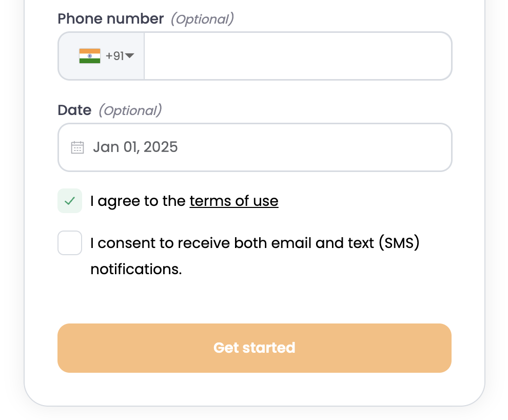Click "(Optional)" beside Phone number
This screenshot has height=420, width=508.
[x=203, y=19]
